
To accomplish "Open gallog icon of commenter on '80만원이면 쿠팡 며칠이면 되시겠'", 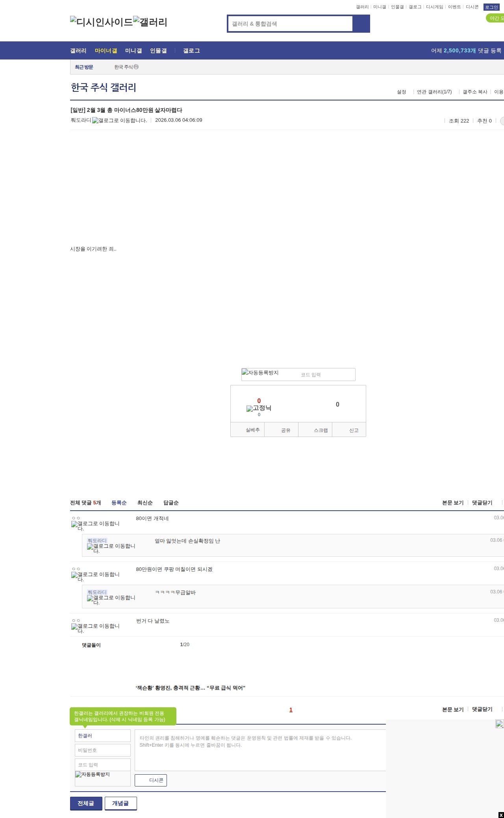I will (95, 577).
